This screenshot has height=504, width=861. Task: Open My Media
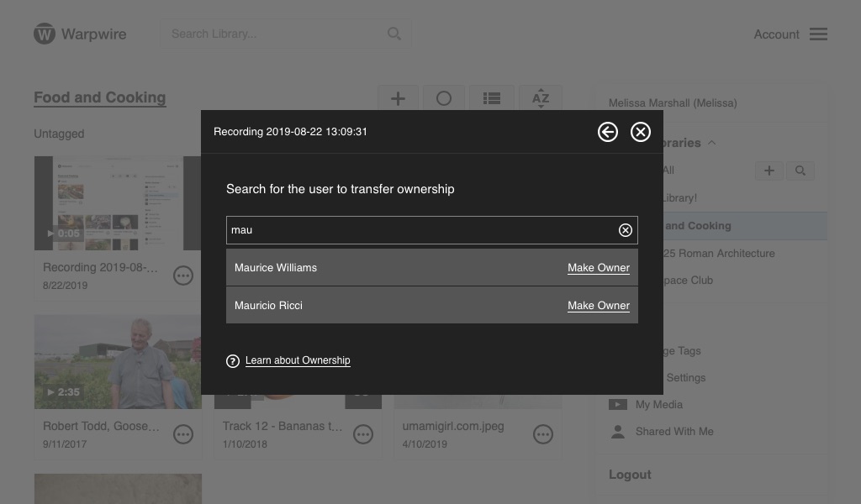tap(659, 405)
